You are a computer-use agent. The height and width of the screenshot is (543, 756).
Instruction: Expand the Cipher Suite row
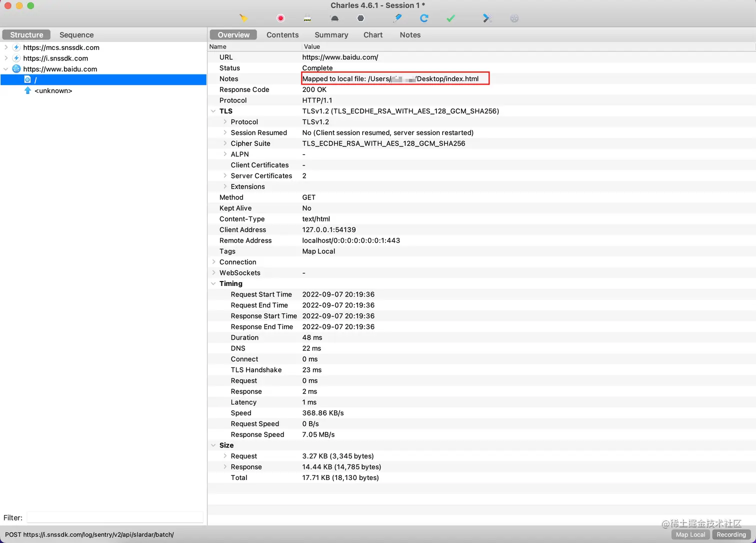[x=225, y=143]
